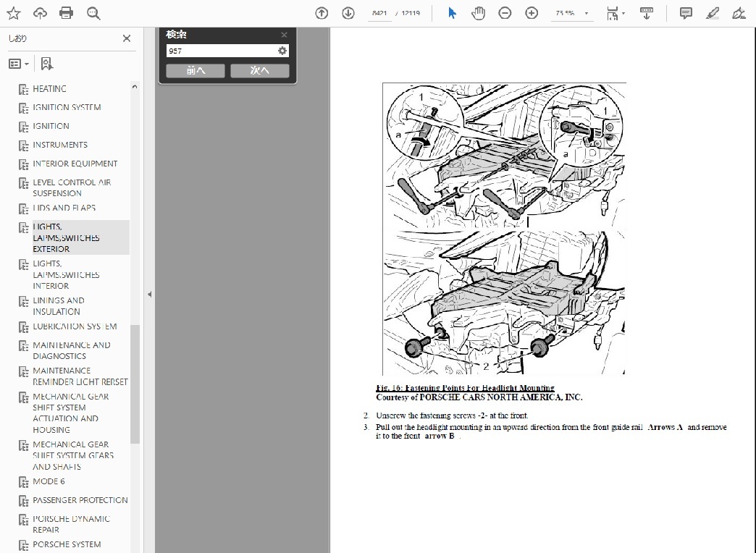This screenshot has width=756, height=553.
Task: Open the IGNITION SYSTEM bookmark
Action: 67,108
